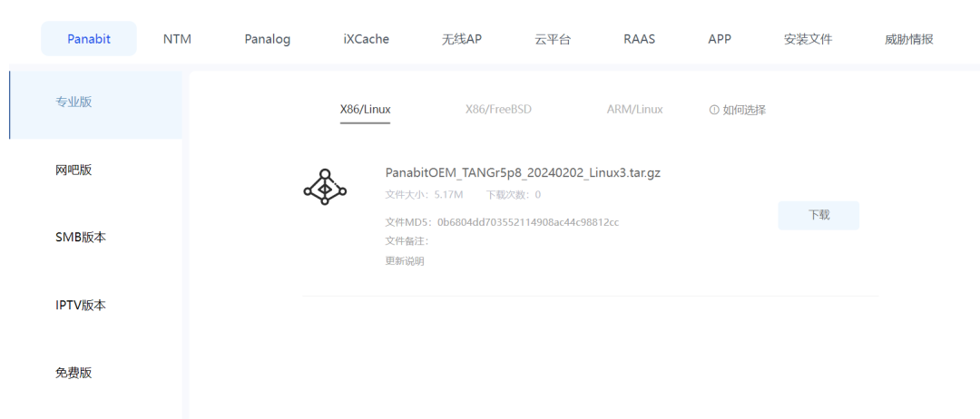Select 专业版 in the sidebar
The width and height of the screenshot is (980, 419).
[x=95, y=105]
